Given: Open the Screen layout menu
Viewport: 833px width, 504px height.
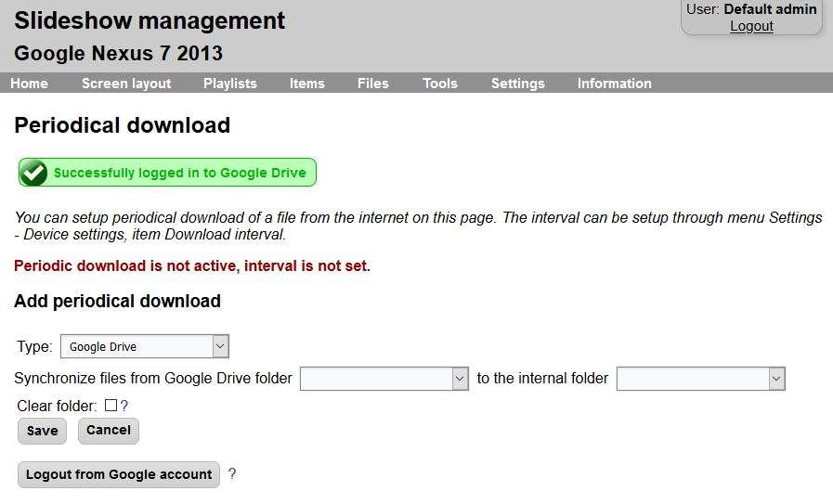Looking at the screenshot, I should point(126,84).
